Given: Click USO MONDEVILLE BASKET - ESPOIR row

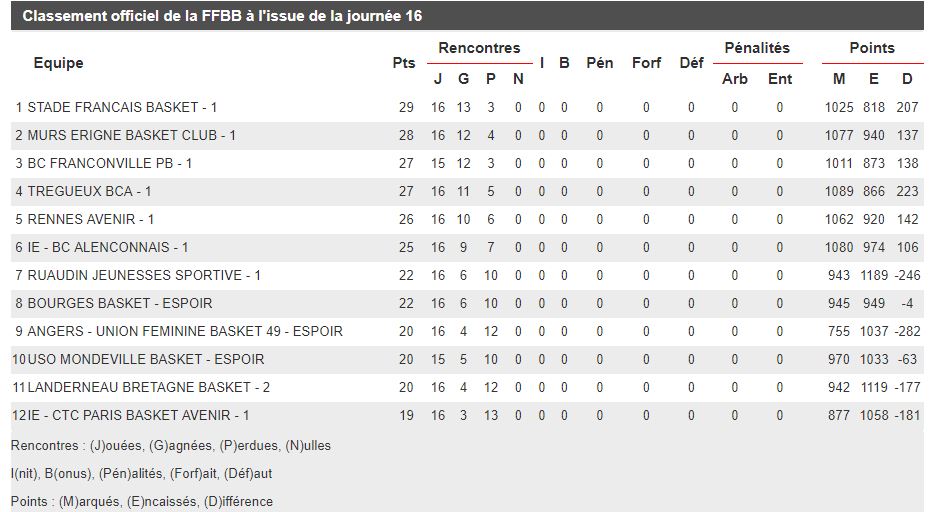Looking at the screenshot, I should tap(467, 359).
